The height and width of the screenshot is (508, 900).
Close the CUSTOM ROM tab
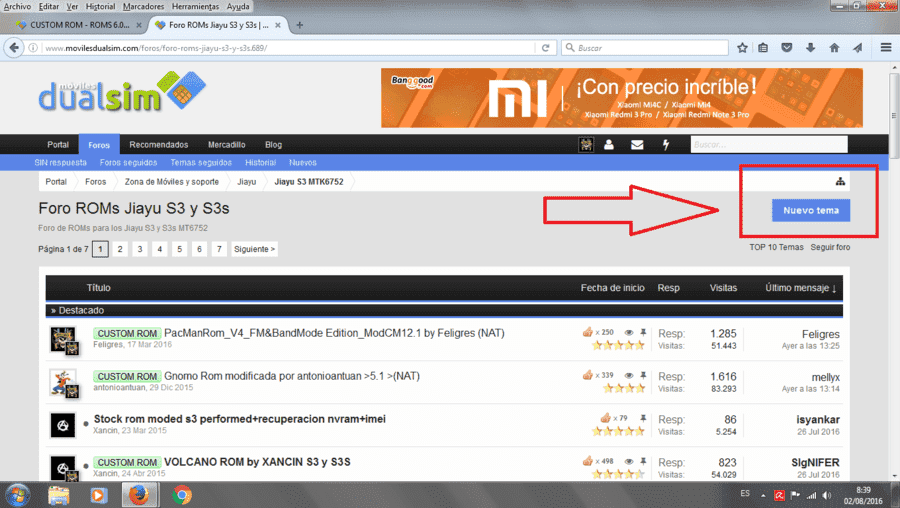[x=138, y=25]
